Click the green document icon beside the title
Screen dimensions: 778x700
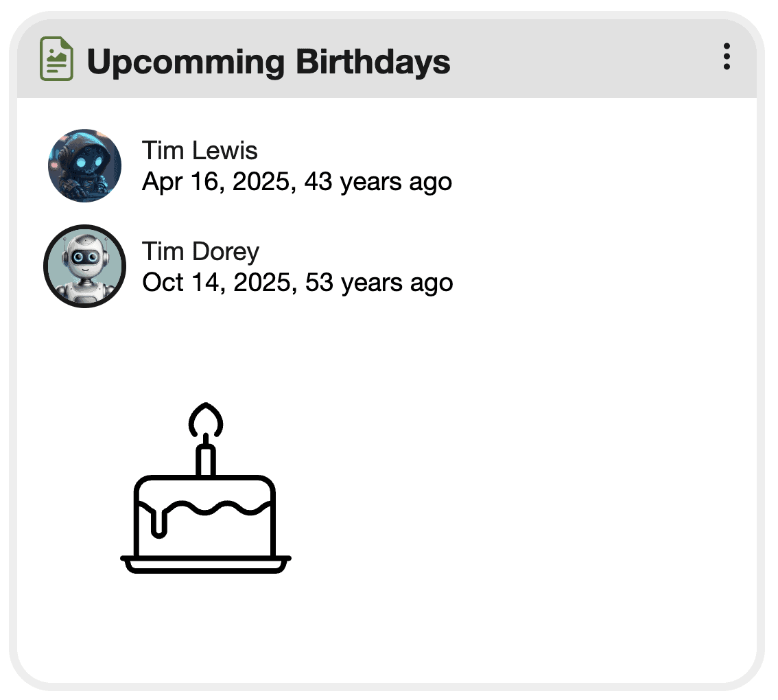[x=56, y=59]
